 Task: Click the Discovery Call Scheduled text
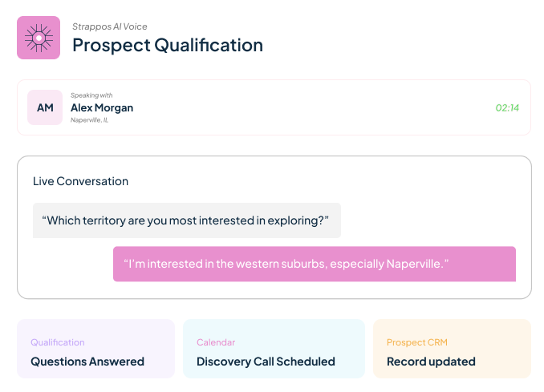266,362
